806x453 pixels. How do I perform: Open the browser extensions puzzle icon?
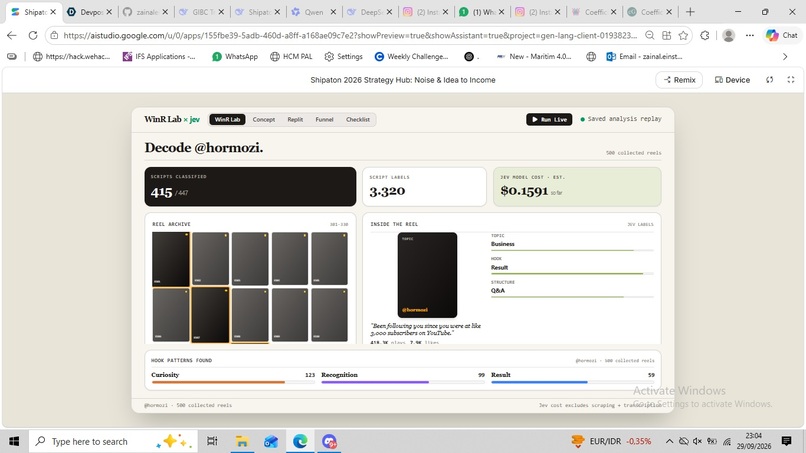point(705,35)
